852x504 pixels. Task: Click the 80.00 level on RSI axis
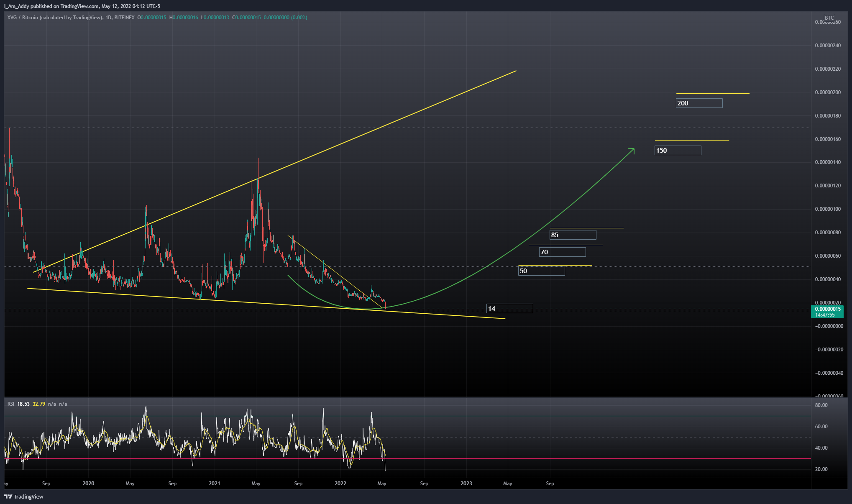tap(821, 405)
